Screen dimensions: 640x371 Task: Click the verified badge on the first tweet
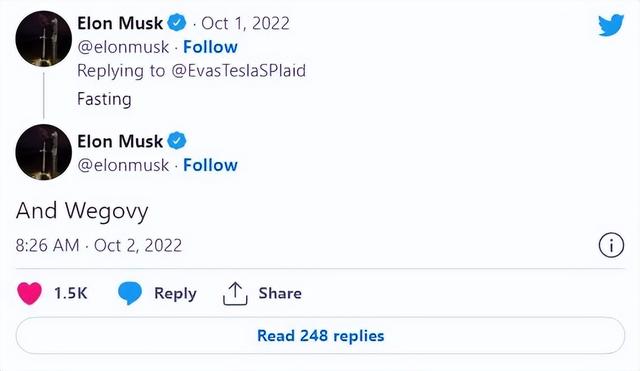tap(177, 22)
